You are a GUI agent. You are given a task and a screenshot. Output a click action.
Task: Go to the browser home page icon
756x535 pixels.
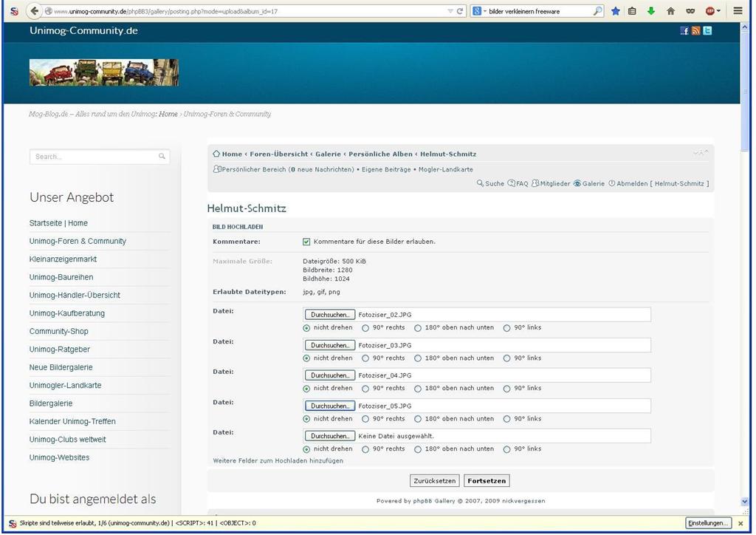[670, 11]
